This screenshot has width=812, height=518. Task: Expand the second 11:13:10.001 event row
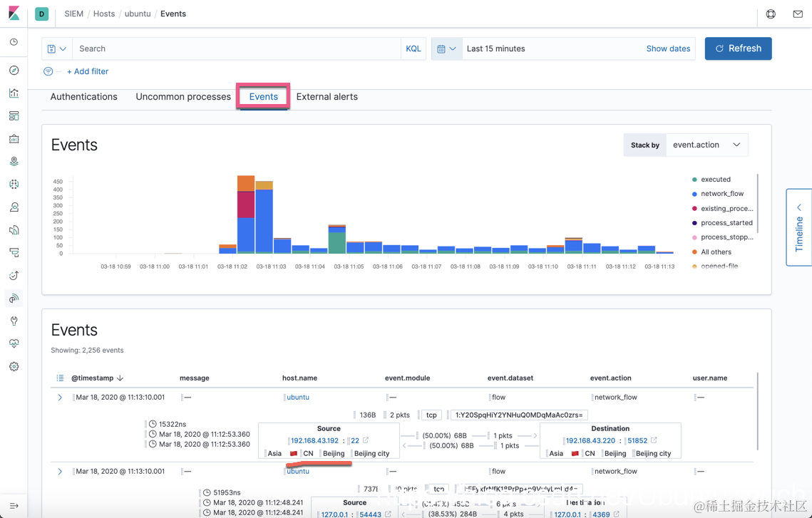pyautogui.click(x=60, y=472)
